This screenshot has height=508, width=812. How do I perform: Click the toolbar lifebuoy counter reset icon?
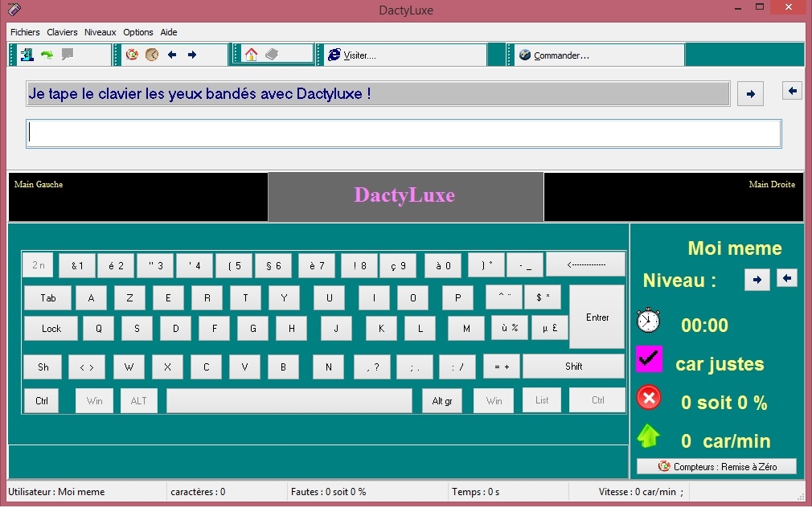[x=132, y=55]
